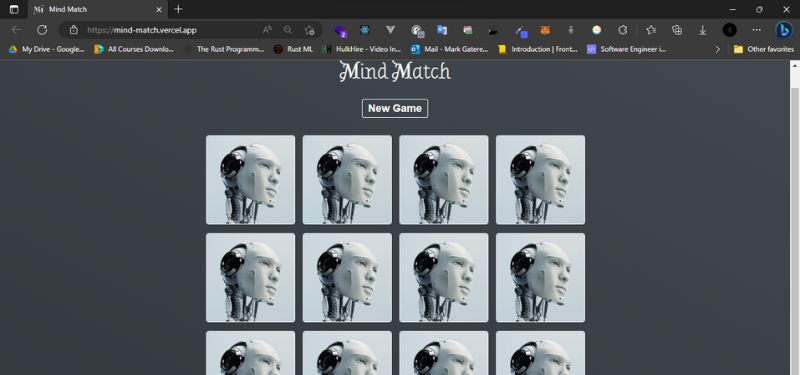
Task: Add this page to favorites star icon
Action: coord(309,30)
